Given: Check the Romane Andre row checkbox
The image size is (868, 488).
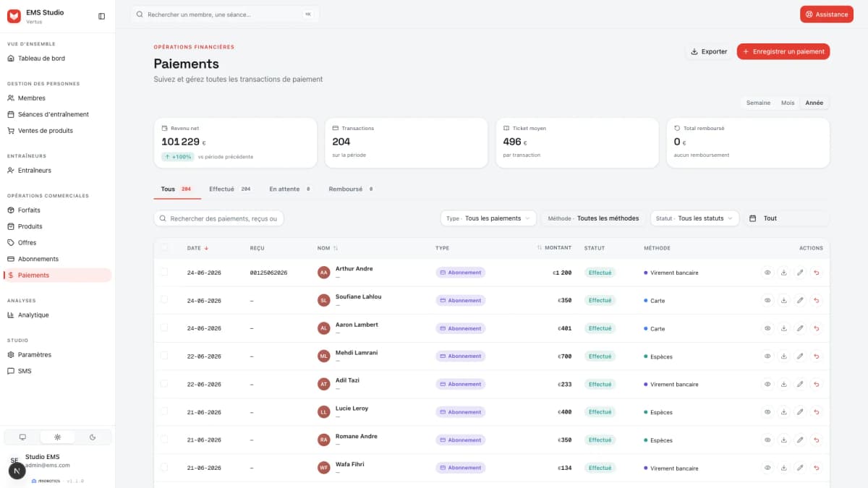Looking at the screenshot, I should [x=164, y=439].
